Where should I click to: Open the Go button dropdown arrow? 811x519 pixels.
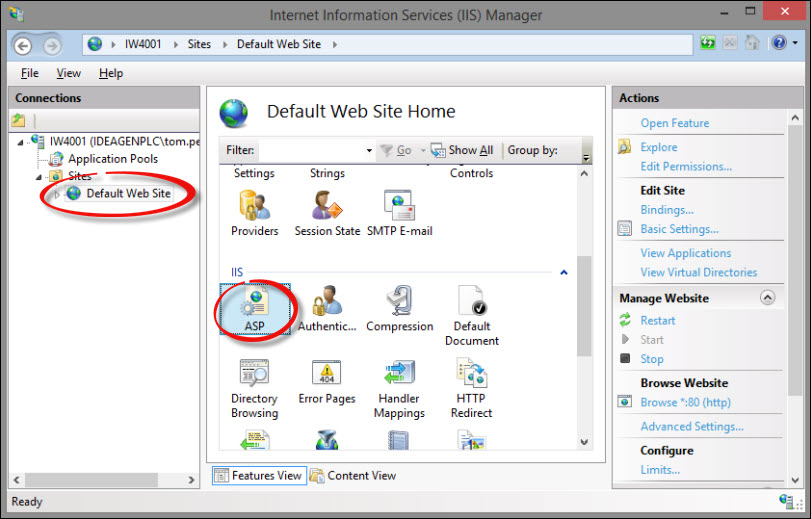click(x=423, y=151)
